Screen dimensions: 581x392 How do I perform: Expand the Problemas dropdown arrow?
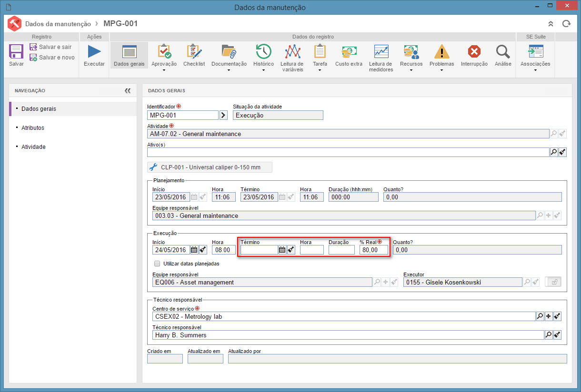[x=441, y=70]
